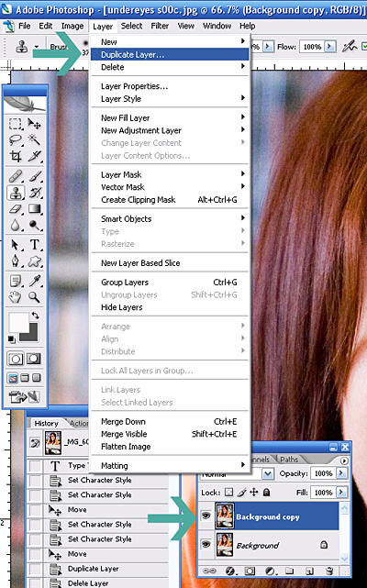Select the Slice tool
Screen dimensions: 367x588
[x=34, y=156]
